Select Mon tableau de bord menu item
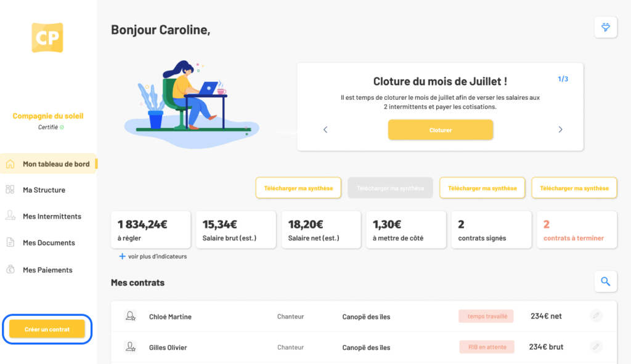 click(48, 164)
